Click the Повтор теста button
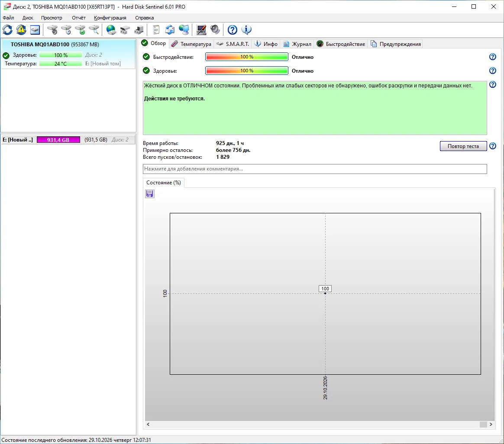The width and height of the screenshot is (504, 444). coord(463,146)
